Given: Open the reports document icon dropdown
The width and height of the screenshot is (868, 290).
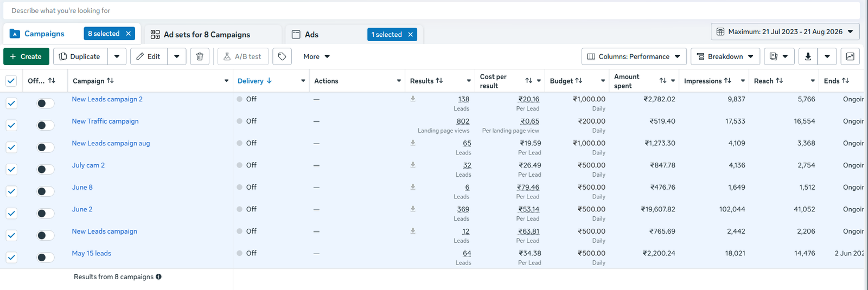Looking at the screenshot, I should (x=779, y=56).
